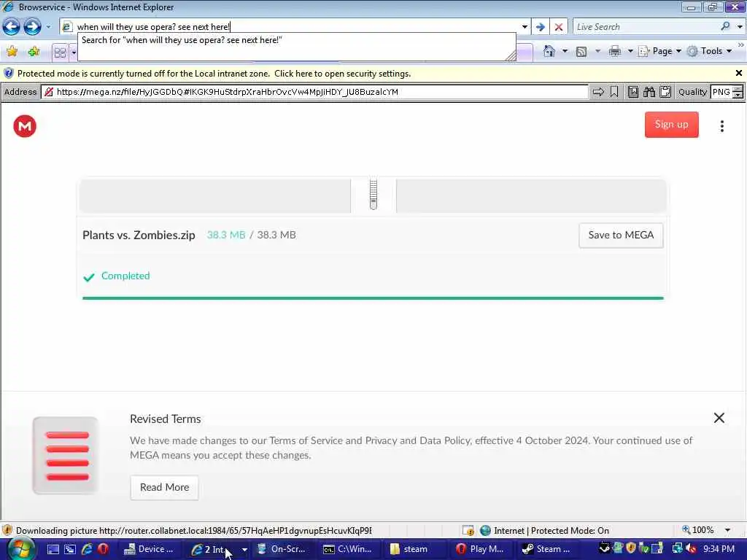The width and height of the screenshot is (747, 560).
Task: Click the red Sign up button
Action: [671, 125]
